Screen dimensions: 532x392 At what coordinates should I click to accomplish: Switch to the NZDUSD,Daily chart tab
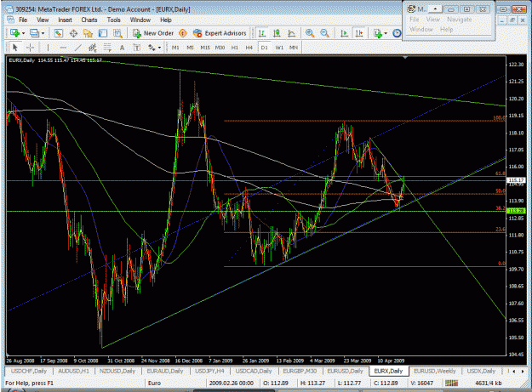(x=117, y=371)
